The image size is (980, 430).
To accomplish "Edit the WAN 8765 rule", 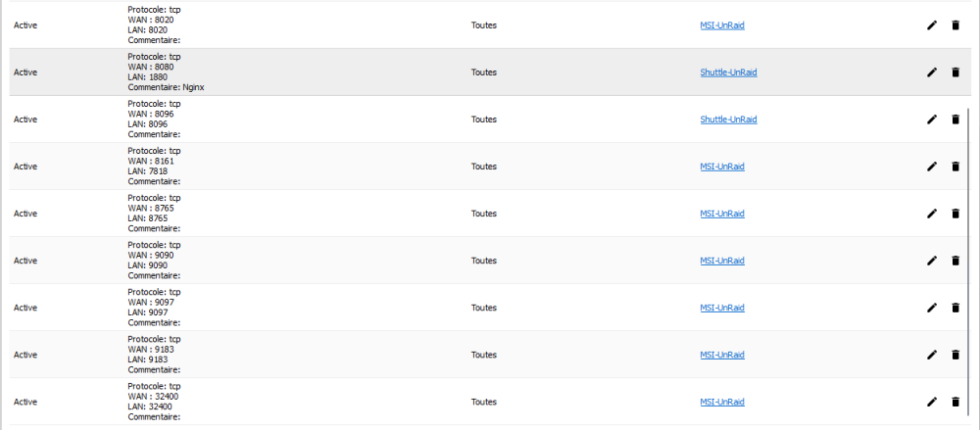I will click(x=932, y=214).
